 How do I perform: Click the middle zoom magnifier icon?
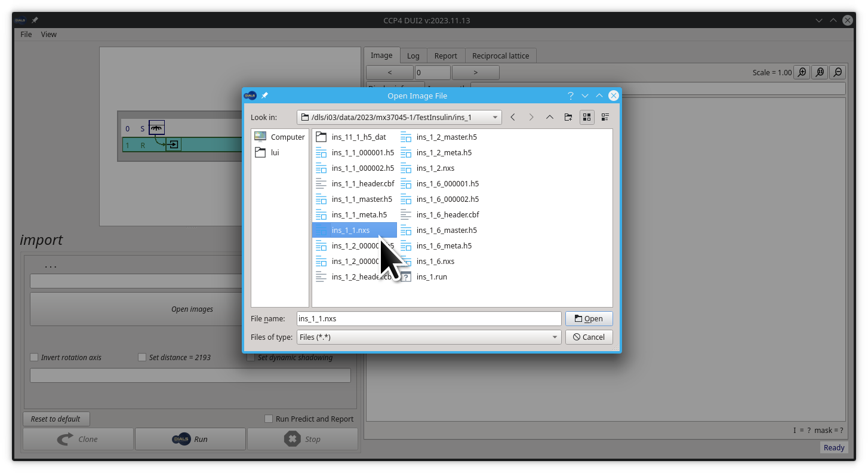point(820,72)
